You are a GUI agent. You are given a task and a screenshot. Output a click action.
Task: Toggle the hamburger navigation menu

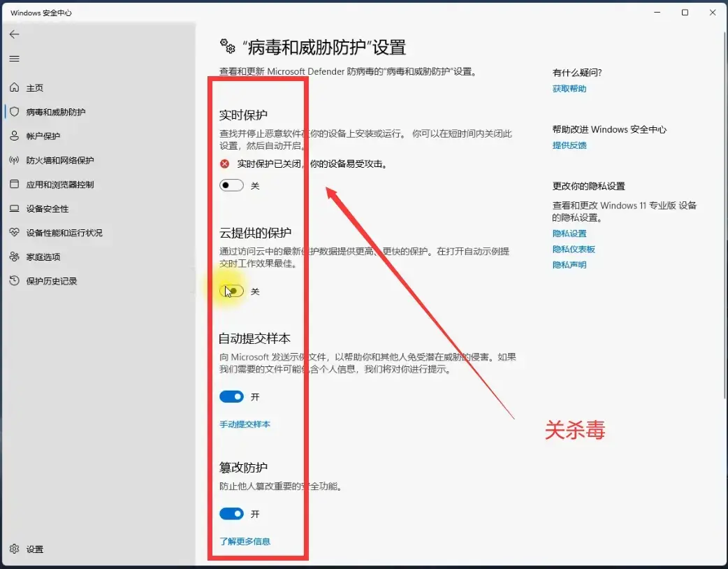click(x=15, y=59)
